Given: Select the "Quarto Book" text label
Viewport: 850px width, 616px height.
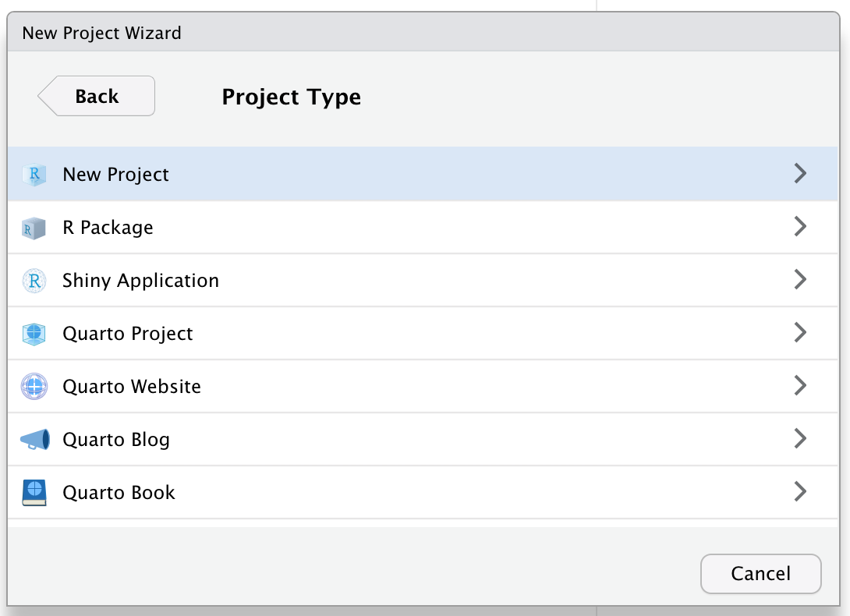Looking at the screenshot, I should tap(119, 492).
